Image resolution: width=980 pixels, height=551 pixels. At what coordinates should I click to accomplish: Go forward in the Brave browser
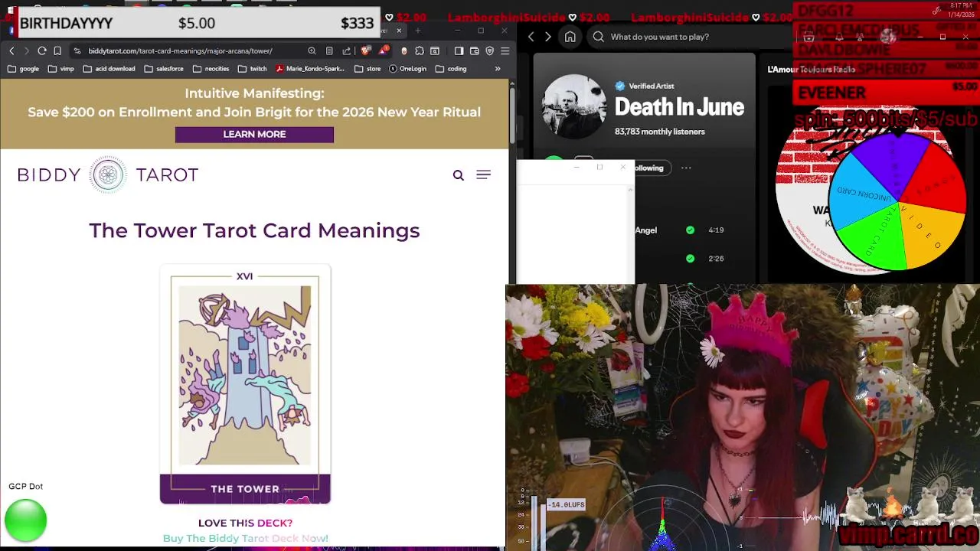27,51
